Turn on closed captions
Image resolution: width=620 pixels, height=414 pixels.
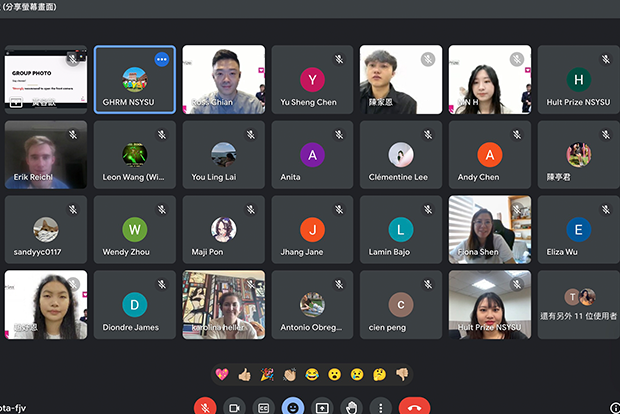coord(264,407)
